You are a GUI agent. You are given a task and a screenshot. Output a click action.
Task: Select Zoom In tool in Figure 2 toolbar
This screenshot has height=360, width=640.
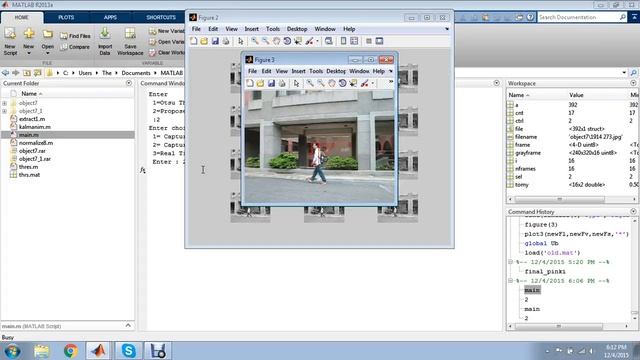255,41
